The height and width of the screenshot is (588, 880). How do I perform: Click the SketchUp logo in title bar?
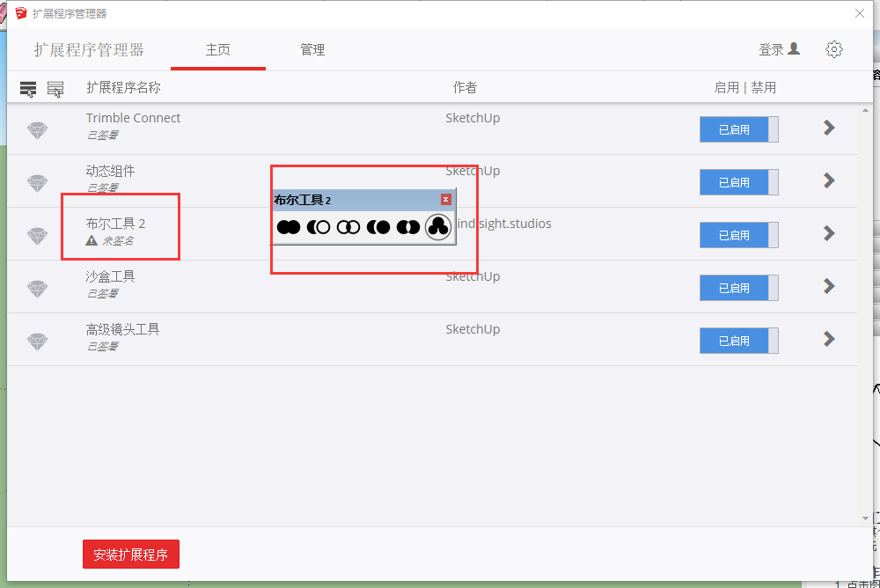click(x=21, y=13)
